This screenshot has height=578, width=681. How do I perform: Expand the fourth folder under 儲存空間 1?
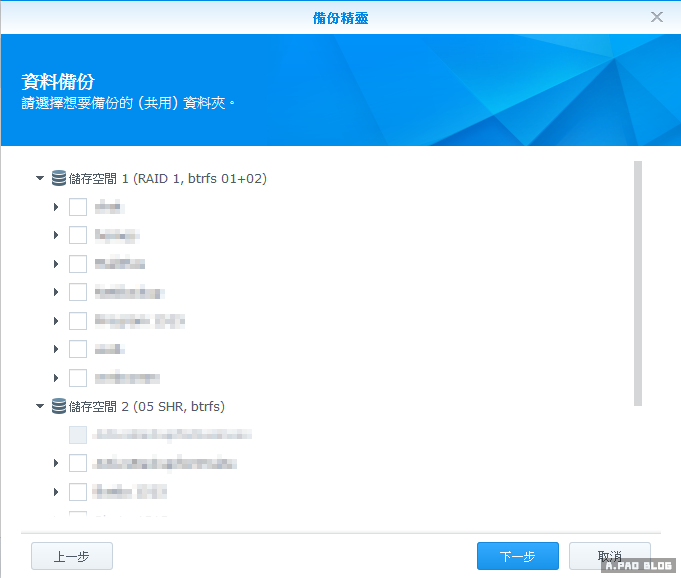57,293
